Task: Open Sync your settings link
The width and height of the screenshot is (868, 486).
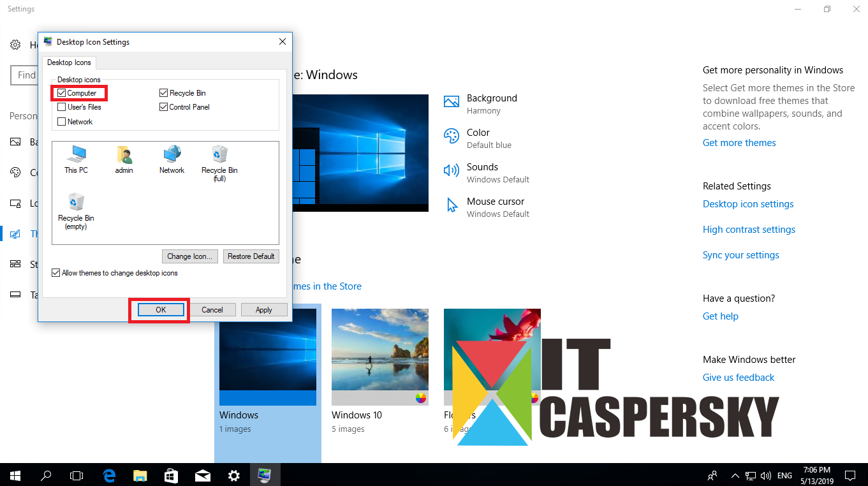Action: pyautogui.click(x=741, y=255)
